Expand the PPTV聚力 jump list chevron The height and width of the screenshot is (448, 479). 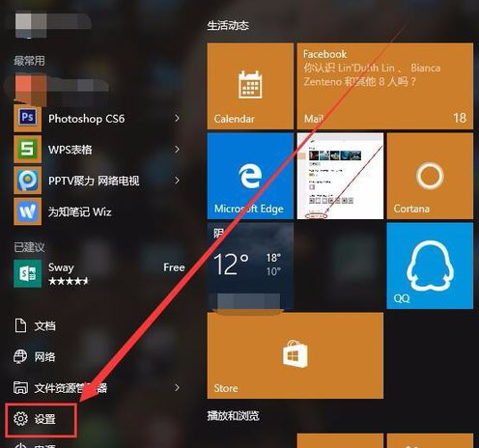click(x=177, y=181)
